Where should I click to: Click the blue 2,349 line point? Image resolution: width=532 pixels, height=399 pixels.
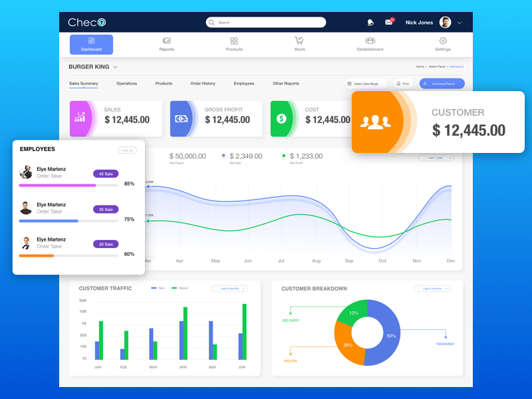pos(148,187)
